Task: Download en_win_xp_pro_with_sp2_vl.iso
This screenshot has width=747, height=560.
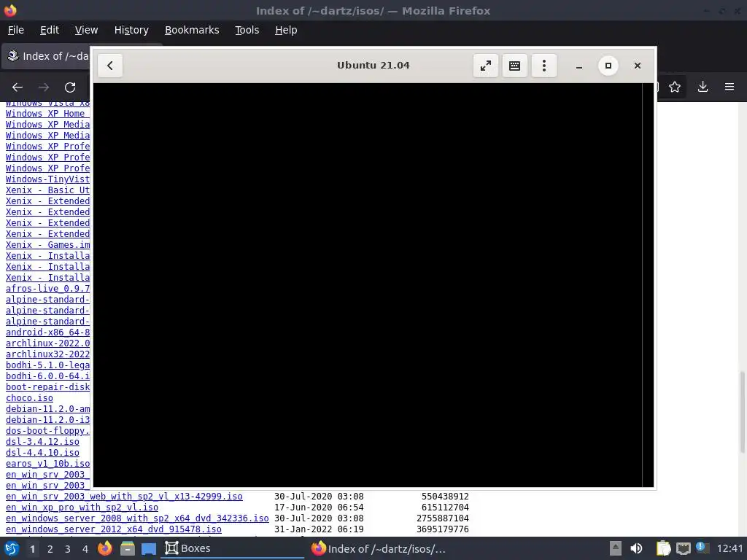Action: coord(82,507)
